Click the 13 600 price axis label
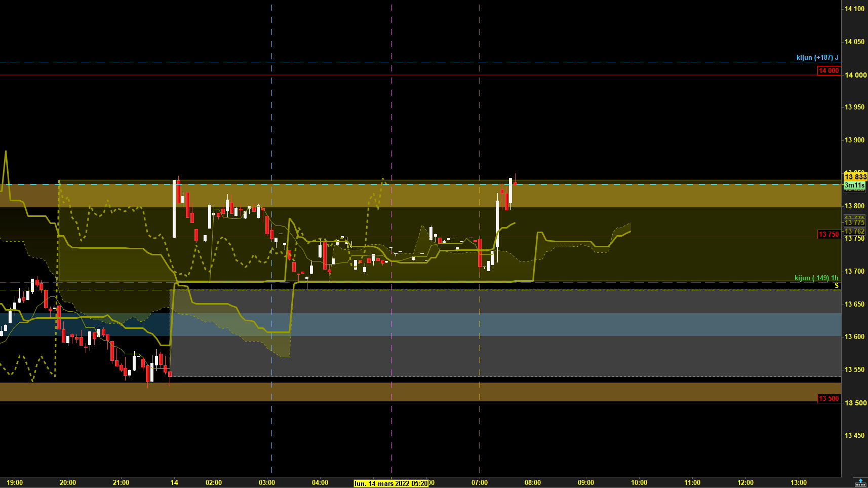The width and height of the screenshot is (868, 488). [x=855, y=336]
